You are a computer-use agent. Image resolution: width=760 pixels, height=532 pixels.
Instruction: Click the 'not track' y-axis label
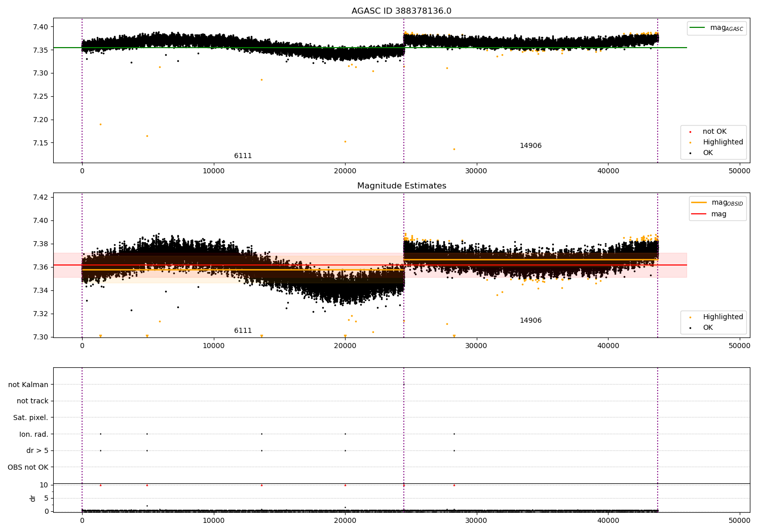click(32, 401)
